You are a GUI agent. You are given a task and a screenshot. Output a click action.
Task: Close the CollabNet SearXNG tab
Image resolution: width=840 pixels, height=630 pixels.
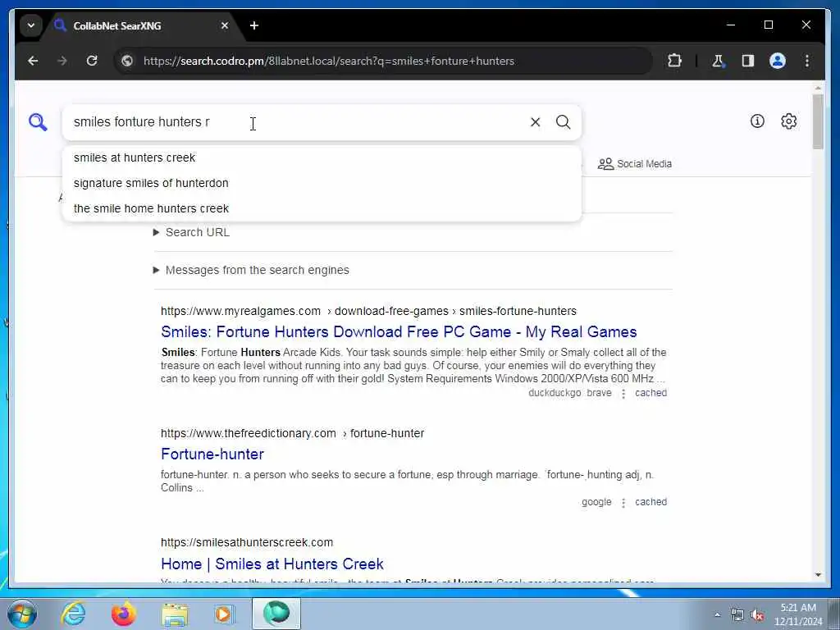[225, 25]
